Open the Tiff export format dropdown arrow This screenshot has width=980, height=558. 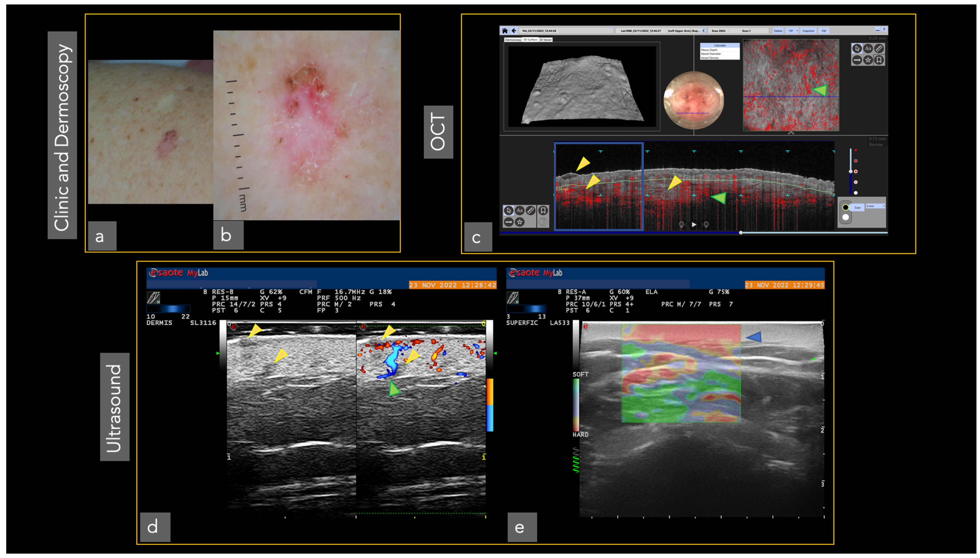(x=797, y=31)
